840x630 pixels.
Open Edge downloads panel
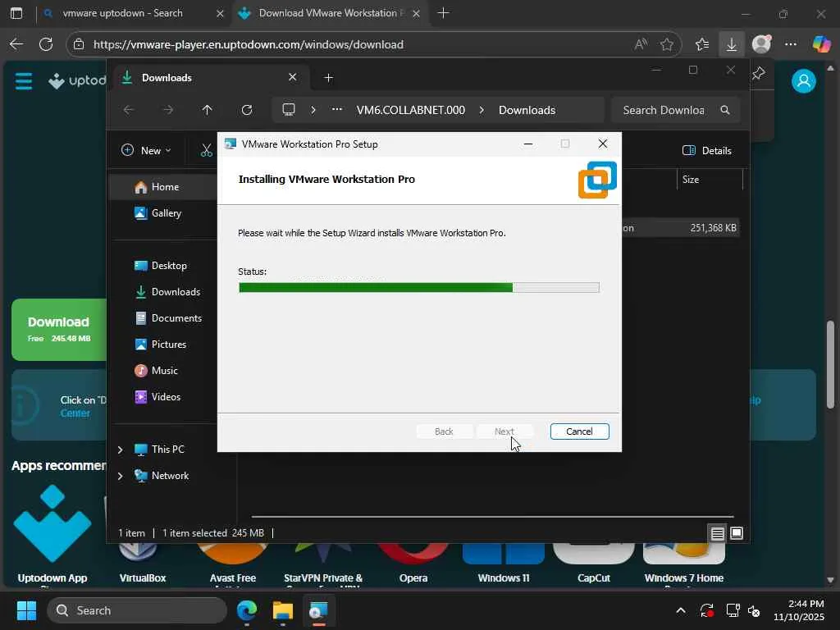(731, 44)
